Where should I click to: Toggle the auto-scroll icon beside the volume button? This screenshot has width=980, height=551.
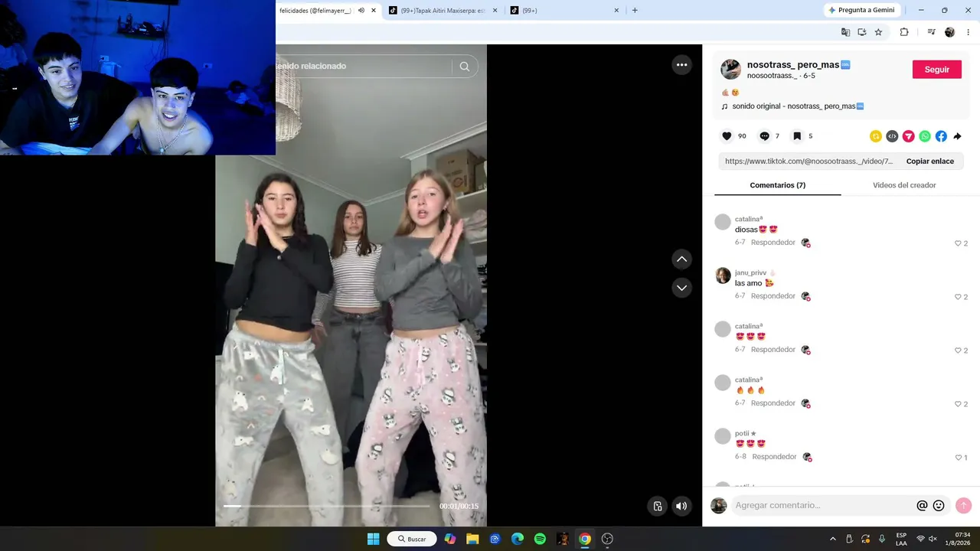[657, 506]
